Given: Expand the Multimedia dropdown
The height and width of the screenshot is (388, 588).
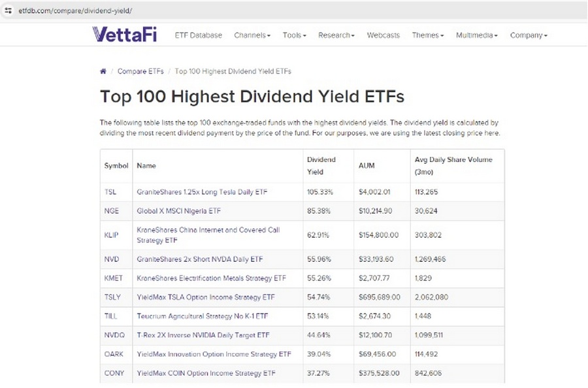Looking at the screenshot, I should click(475, 36).
